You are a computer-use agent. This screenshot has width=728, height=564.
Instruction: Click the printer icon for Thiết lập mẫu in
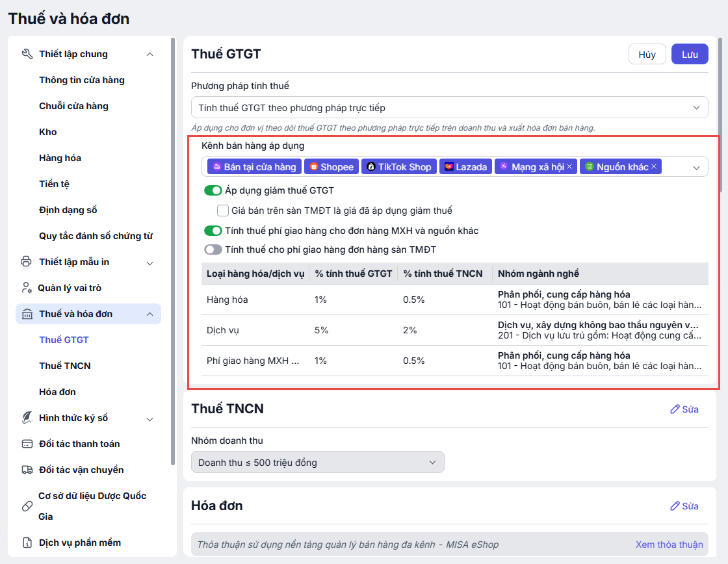coord(27,262)
